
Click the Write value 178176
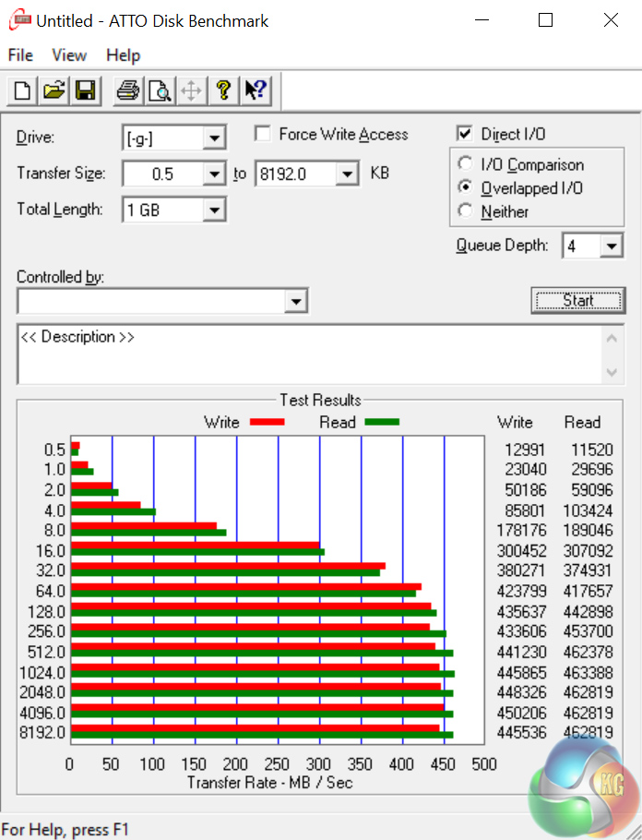point(521,531)
